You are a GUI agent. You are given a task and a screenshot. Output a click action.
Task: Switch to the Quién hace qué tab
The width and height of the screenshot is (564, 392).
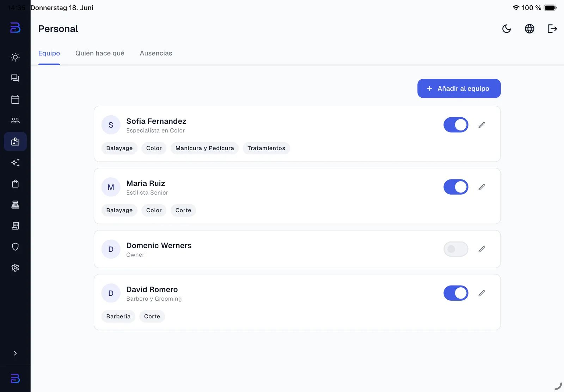point(100,53)
